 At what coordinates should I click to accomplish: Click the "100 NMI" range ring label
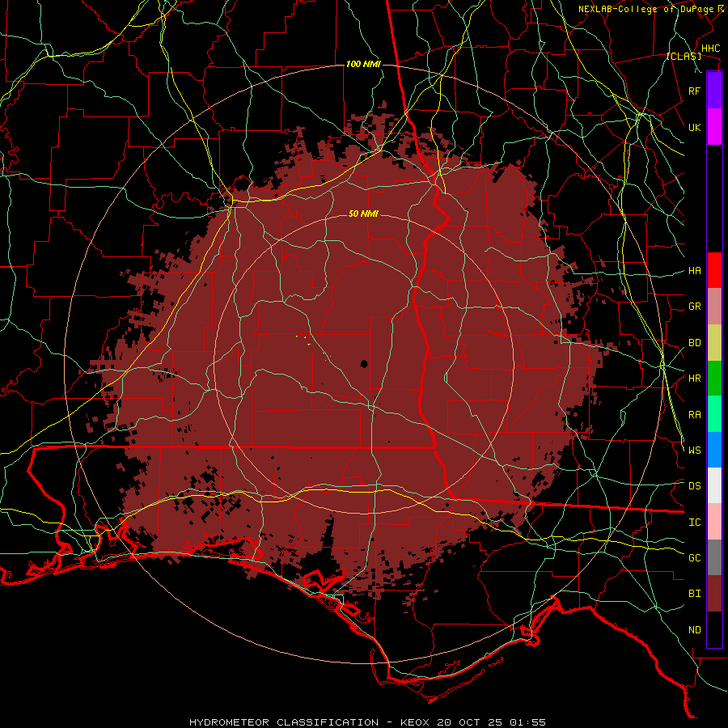coord(363,64)
